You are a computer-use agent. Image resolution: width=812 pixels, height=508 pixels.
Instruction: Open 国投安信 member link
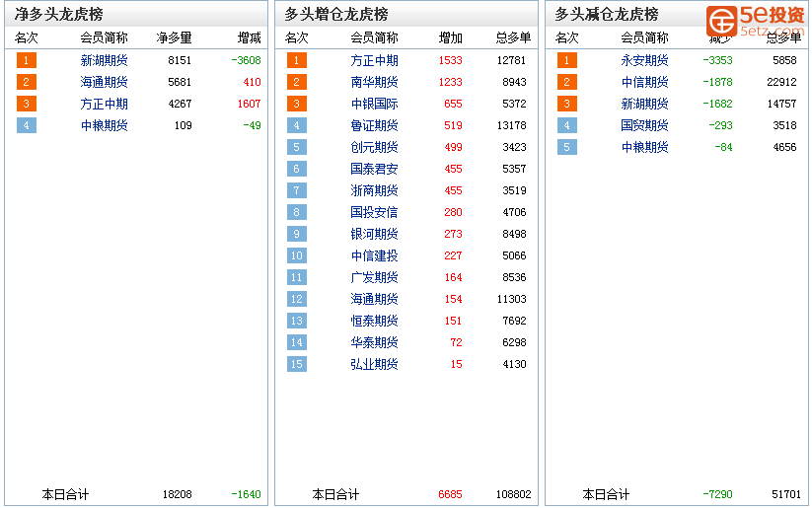coord(374,213)
